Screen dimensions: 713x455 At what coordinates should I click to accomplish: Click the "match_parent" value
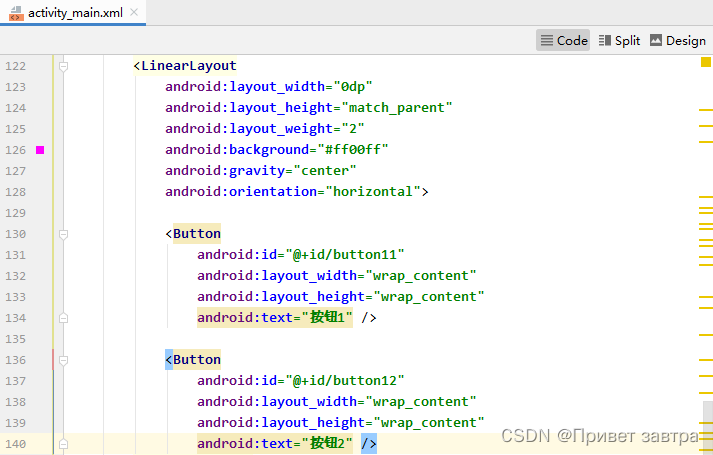(397, 108)
